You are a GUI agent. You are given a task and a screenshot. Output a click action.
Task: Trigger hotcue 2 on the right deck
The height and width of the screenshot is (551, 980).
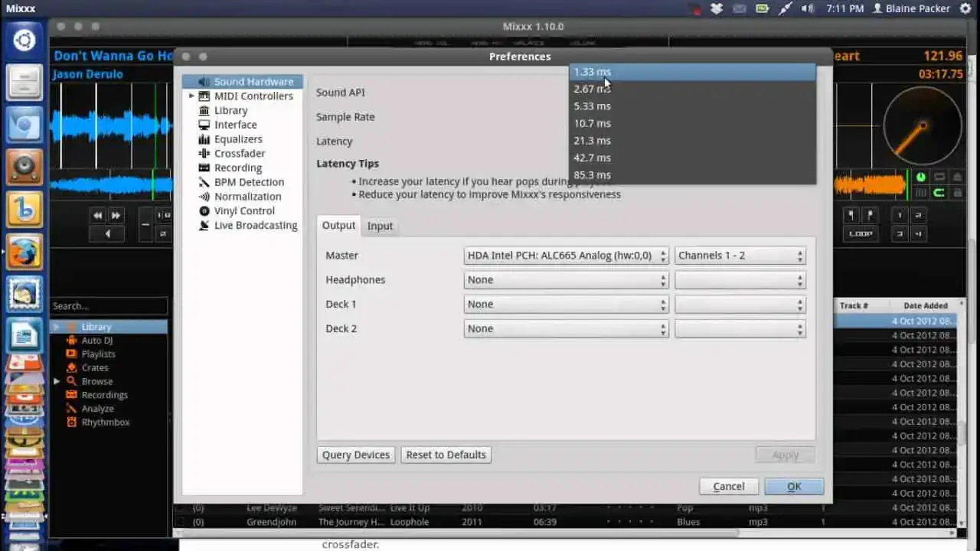tap(918, 216)
